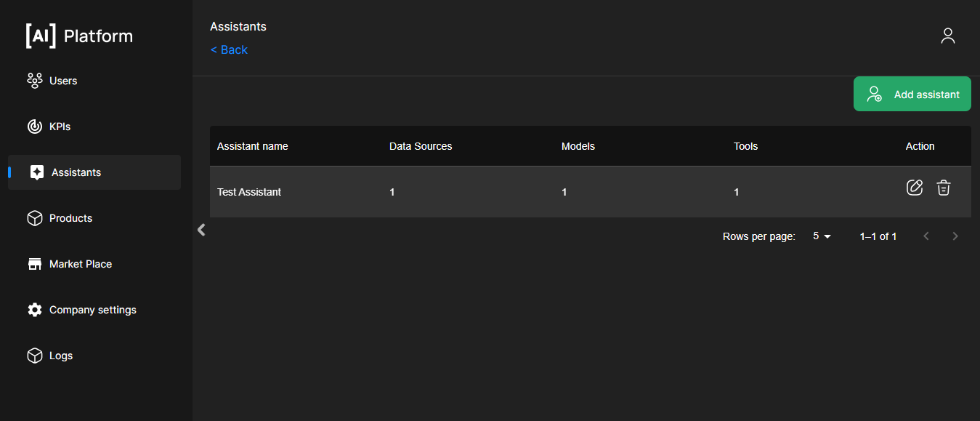Open the Market Place menu item
The width and height of the screenshot is (980, 421).
pos(81,264)
